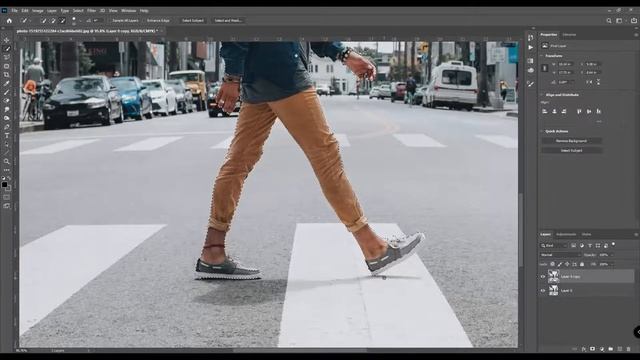Toggle filter for type layers
The image size is (640, 360).
point(590,246)
